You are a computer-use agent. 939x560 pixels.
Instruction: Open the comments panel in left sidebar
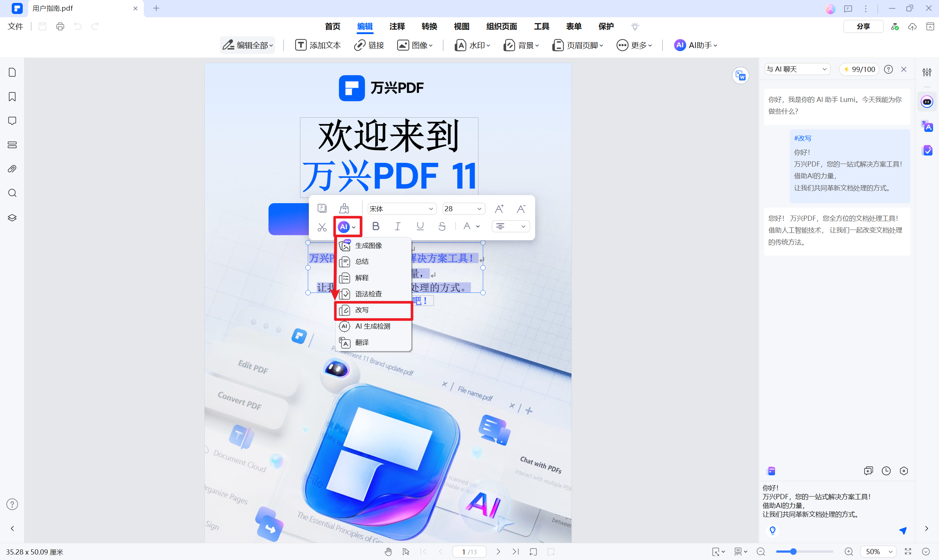(x=12, y=121)
